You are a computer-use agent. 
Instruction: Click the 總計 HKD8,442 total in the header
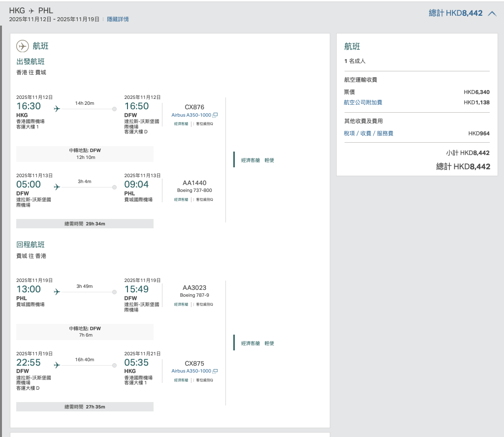point(455,13)
